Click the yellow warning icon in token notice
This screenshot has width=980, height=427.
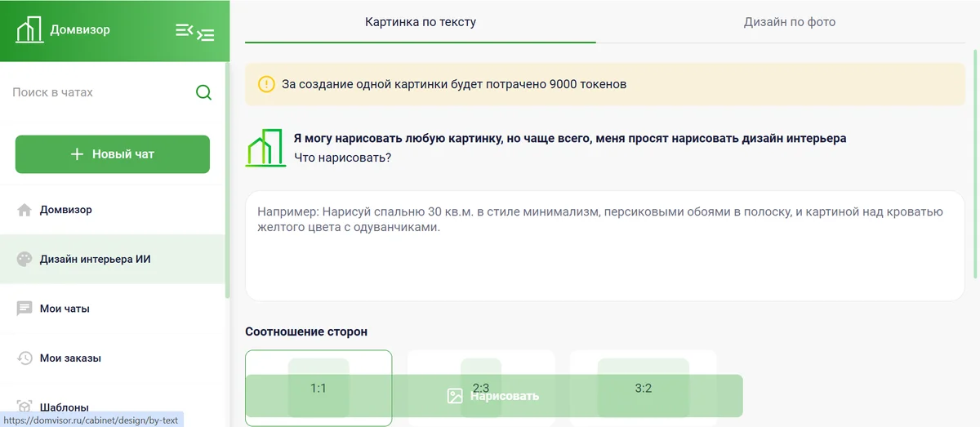click(266, 84)
